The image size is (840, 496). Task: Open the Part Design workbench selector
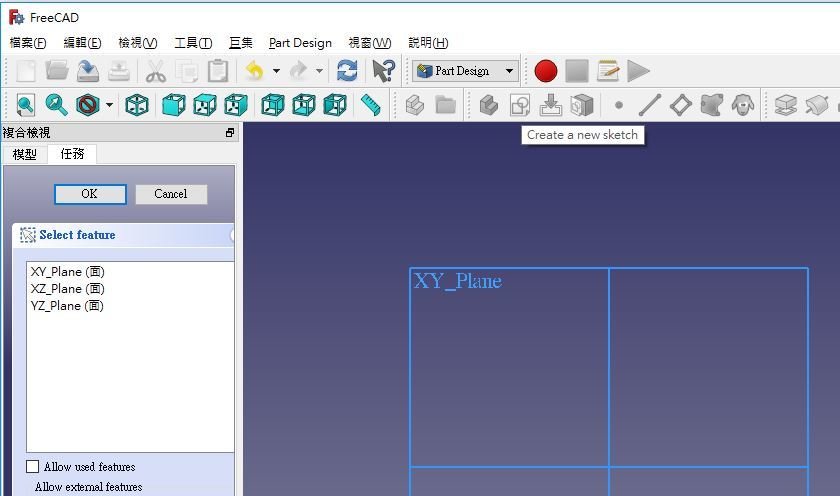pos(466,71)
